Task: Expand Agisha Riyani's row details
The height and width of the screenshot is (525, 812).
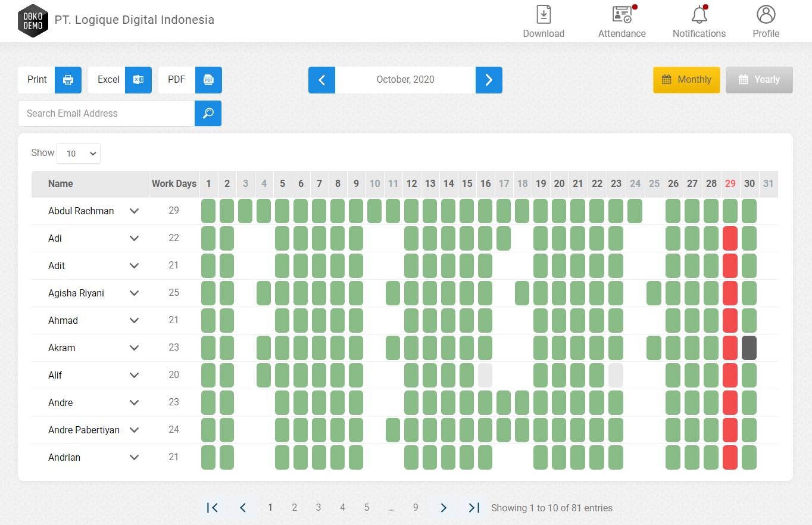Action: pos(135,293)
